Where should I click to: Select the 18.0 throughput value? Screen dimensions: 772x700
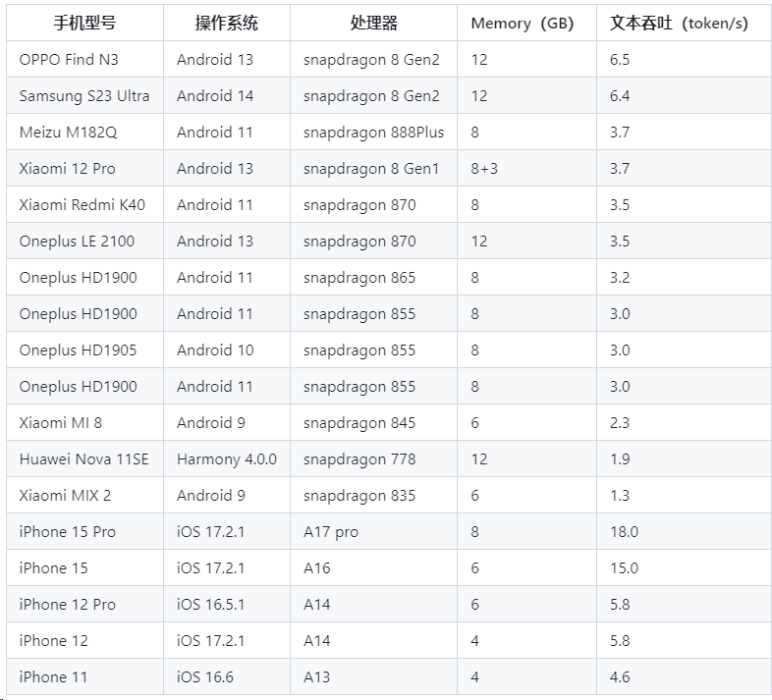pyautogui.click(x=624, y=532)
